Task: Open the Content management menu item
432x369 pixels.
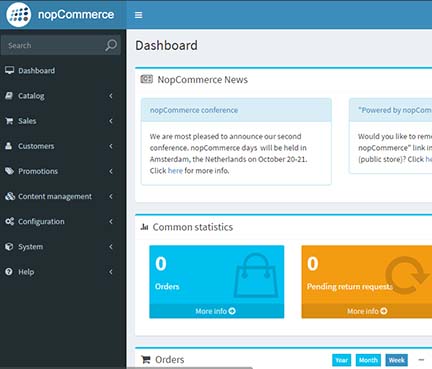Action: pyautogui.click(x=63, y=196)
